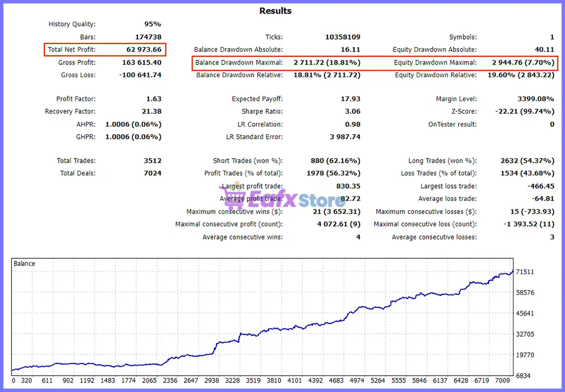Viewport: 565px width, 392px height.
Task: Select Maximal consecutive profit value 4 072.61 (9)
Action: click(x=339, y=224)
